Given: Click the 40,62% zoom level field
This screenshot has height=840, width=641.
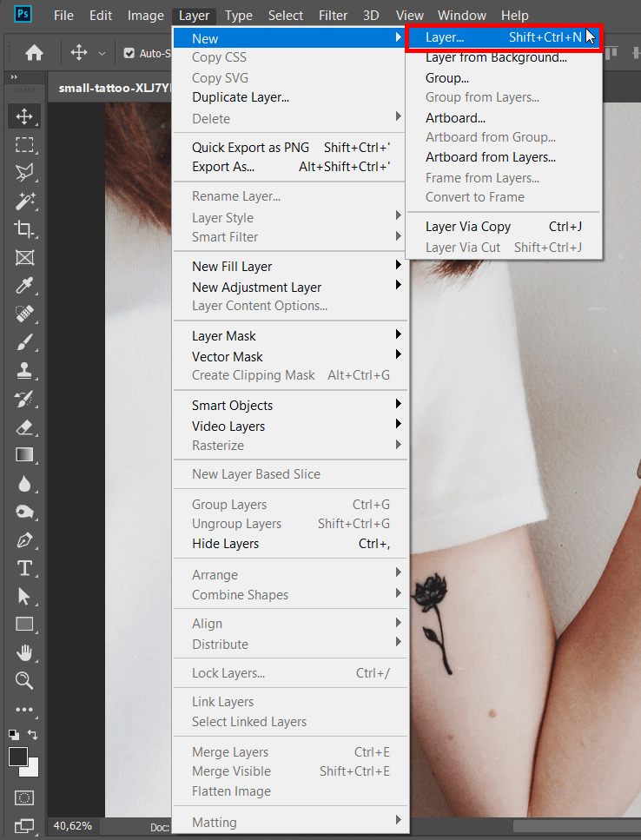Looking at the screenshot, I should click(x=73, y=826).
